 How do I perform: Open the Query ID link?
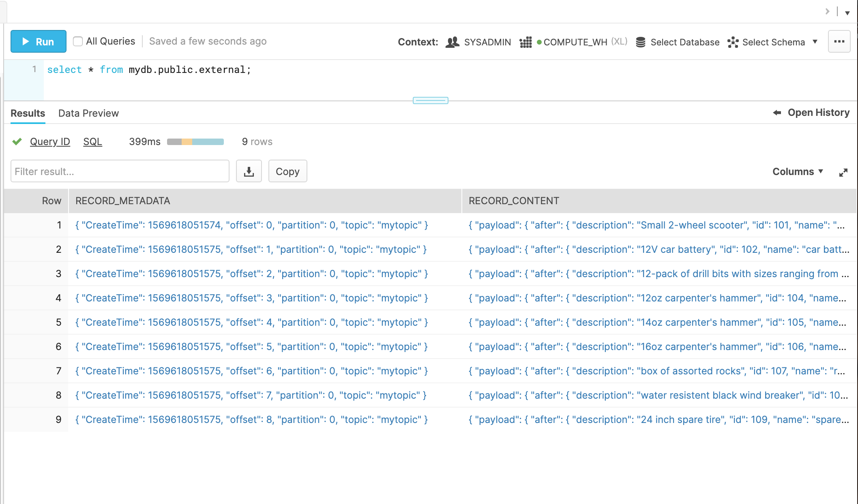[50, 141]
